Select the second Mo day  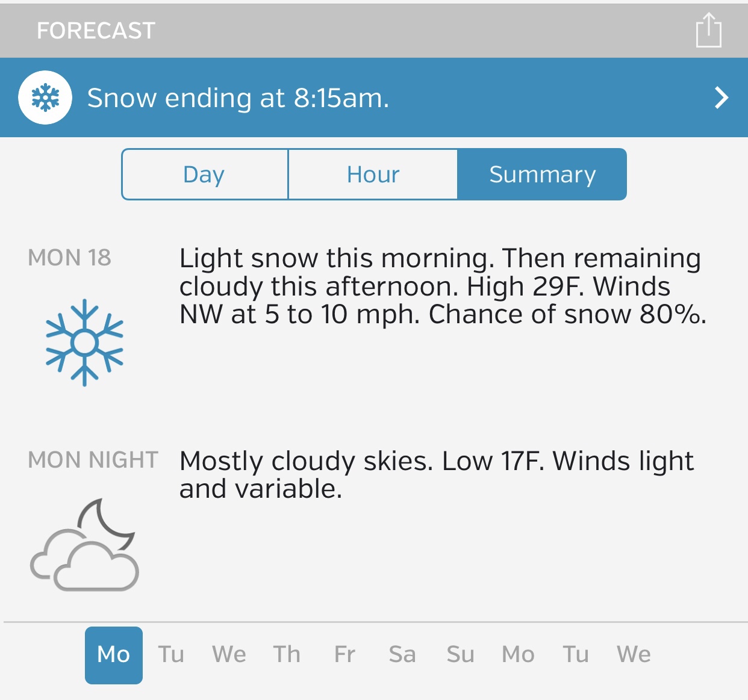click(518, 655)
